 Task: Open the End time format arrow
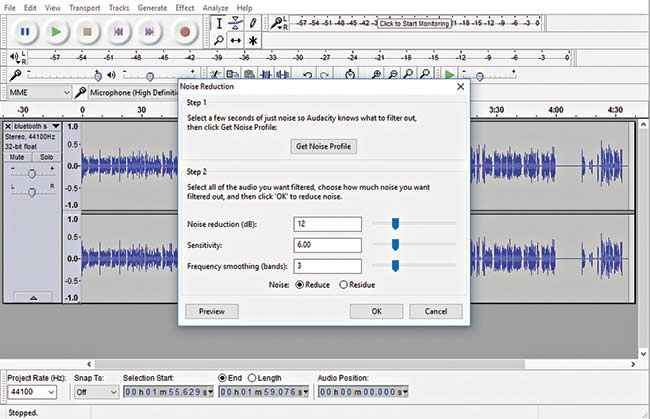306,392
